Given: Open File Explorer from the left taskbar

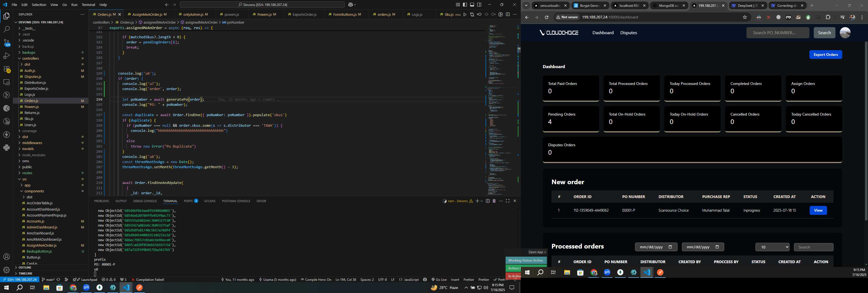Looking at the screenshot, I should pos(46,288).
